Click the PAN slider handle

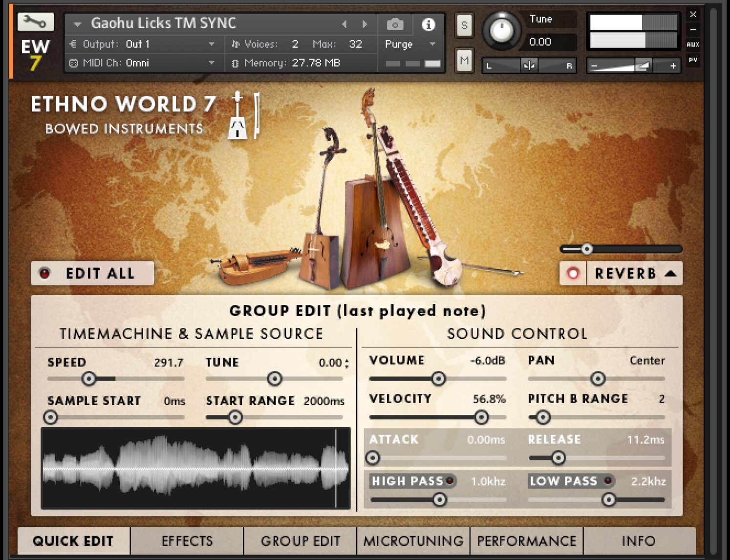click(x=598, y=379)
